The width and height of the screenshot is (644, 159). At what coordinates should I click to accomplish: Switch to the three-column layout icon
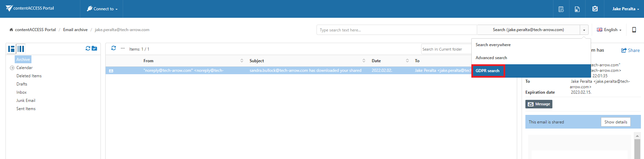pos(21,49)
